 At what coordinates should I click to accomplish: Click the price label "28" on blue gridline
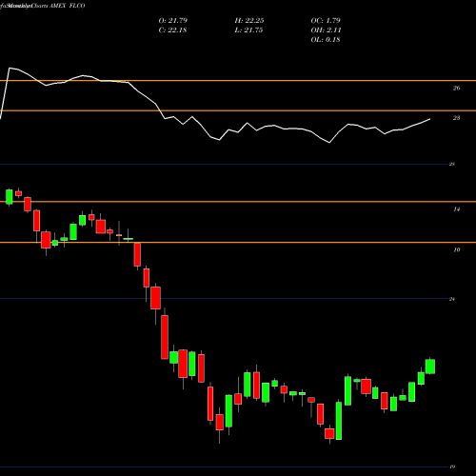pyautogui.click(x=452, y=164)
